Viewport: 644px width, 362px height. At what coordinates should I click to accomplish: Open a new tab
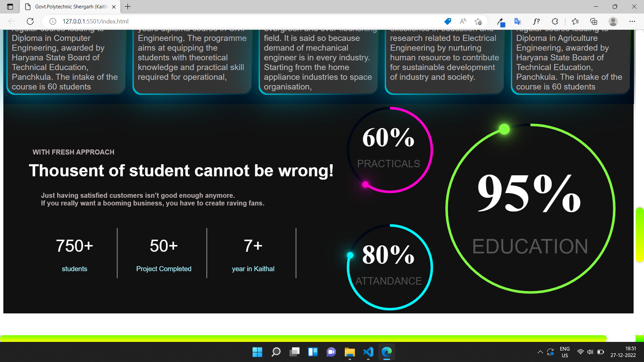tap(128, 7)
